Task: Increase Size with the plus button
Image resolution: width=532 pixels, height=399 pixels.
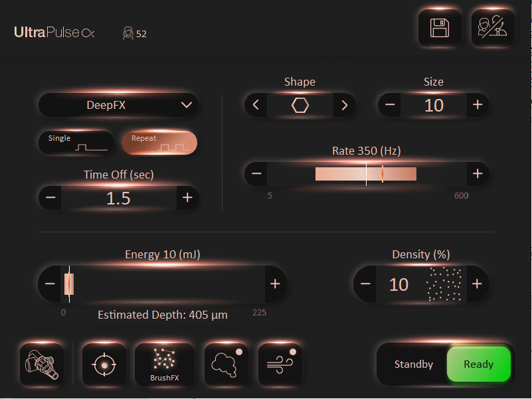Action: (478, 104)
